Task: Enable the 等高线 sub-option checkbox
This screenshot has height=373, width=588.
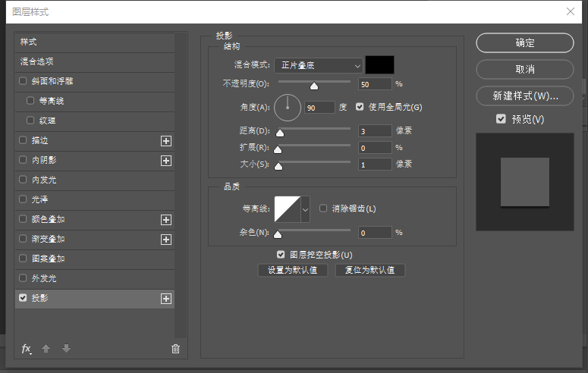Action: [30, 101]
